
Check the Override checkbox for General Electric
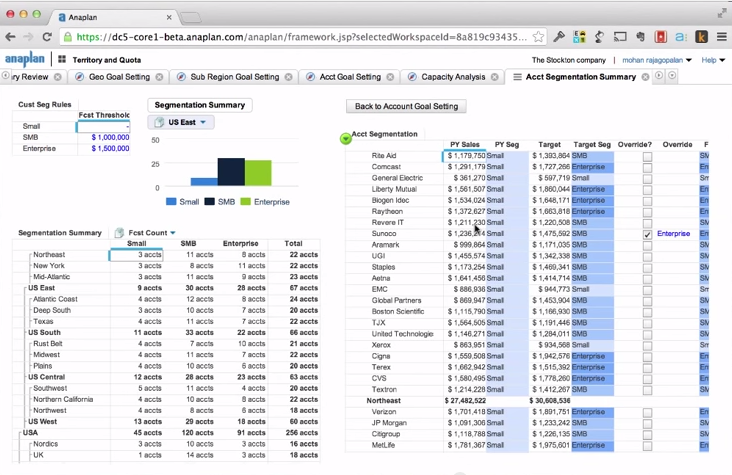click(647, 179)
